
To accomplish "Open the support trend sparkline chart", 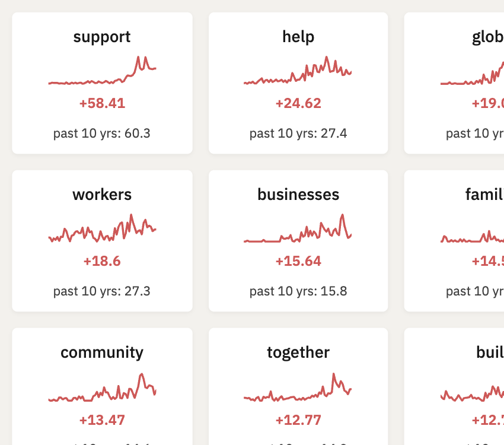I will click(x=102, y=72).
